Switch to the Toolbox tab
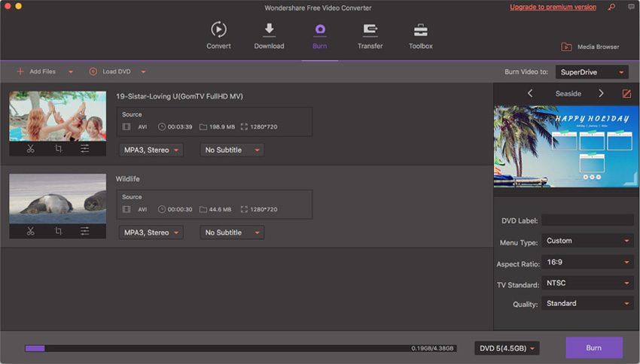Image resolution: width=640 pixels, height=364 pixels. pos(420,36)
